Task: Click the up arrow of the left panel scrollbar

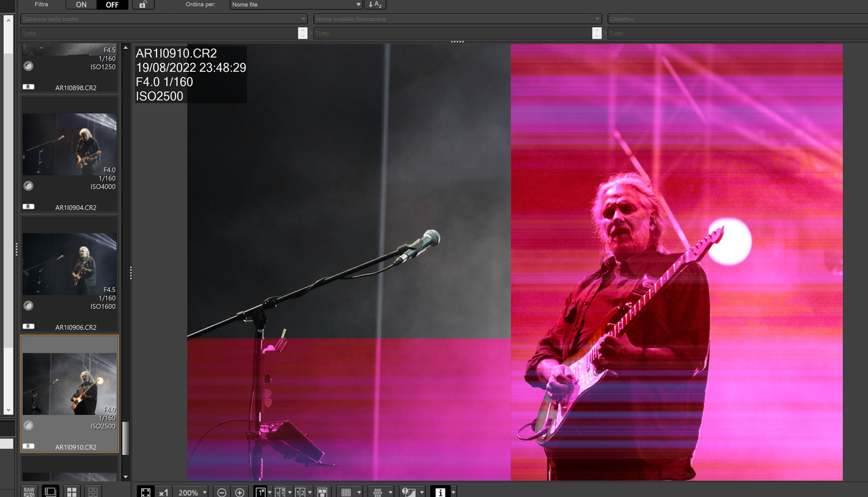Action: (8, 20)
